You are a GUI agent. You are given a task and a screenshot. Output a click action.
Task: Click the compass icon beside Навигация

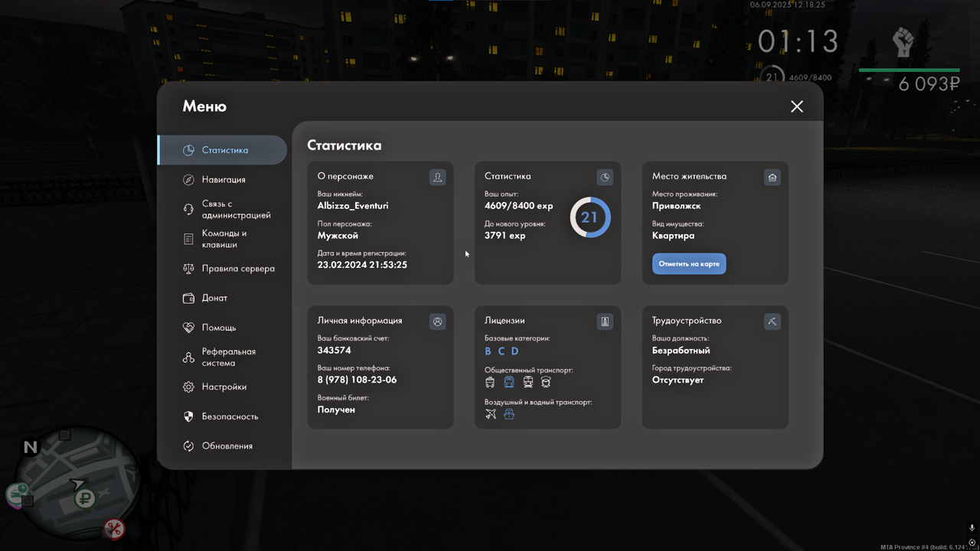pyautogui.click(x=188, y=180)
